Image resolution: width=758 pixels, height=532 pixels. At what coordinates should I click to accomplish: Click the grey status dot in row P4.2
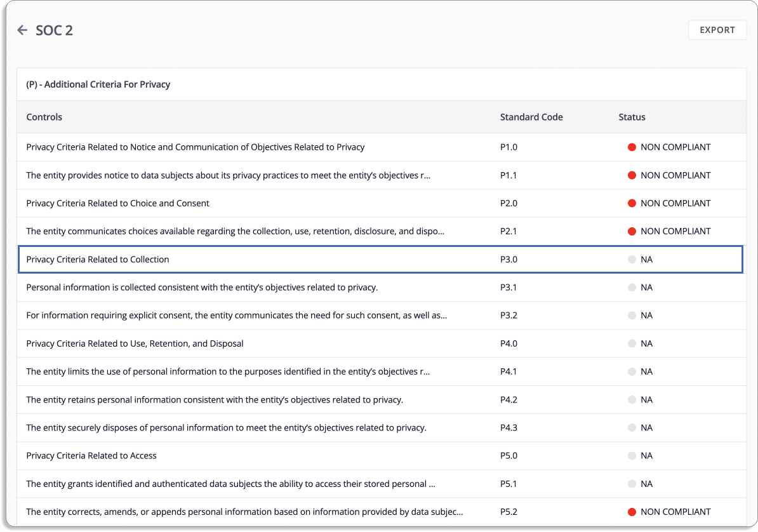point(632,399)
